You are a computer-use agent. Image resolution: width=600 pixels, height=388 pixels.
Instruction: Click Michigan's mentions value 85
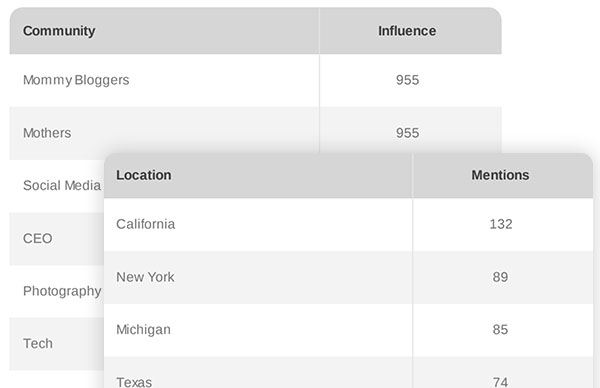pos(501,330)
